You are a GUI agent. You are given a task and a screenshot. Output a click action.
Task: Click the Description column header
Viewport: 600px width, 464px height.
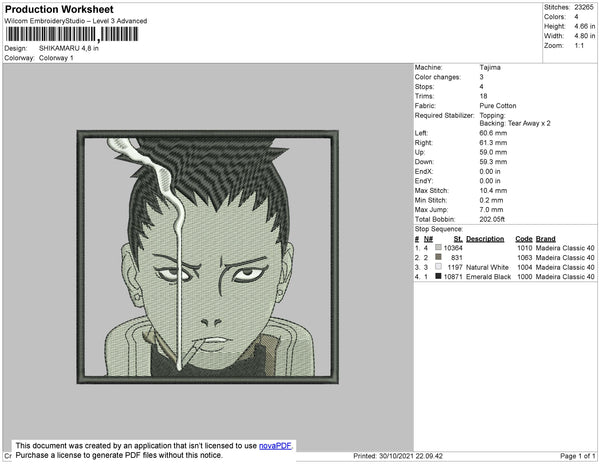click(485, 239)
